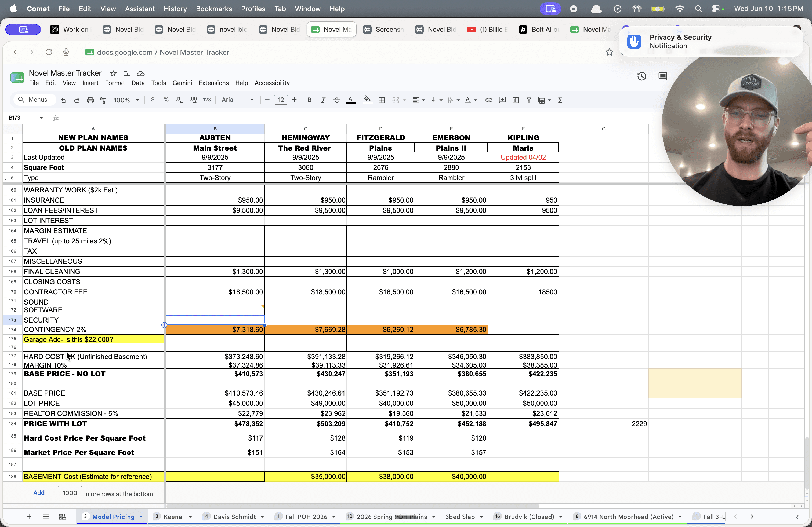The width and height of the screenshot is (812, 527).
Task: Insert chart from toolbar
Action: click(x=516, y=100)
